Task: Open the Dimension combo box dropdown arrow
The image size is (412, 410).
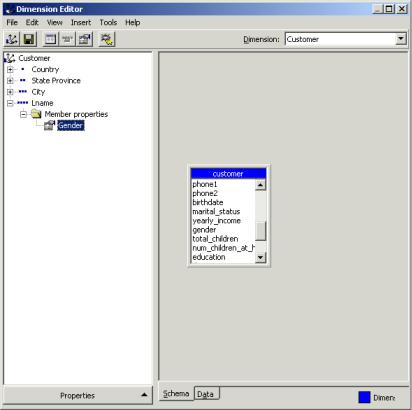Action: tap(401, 39)
